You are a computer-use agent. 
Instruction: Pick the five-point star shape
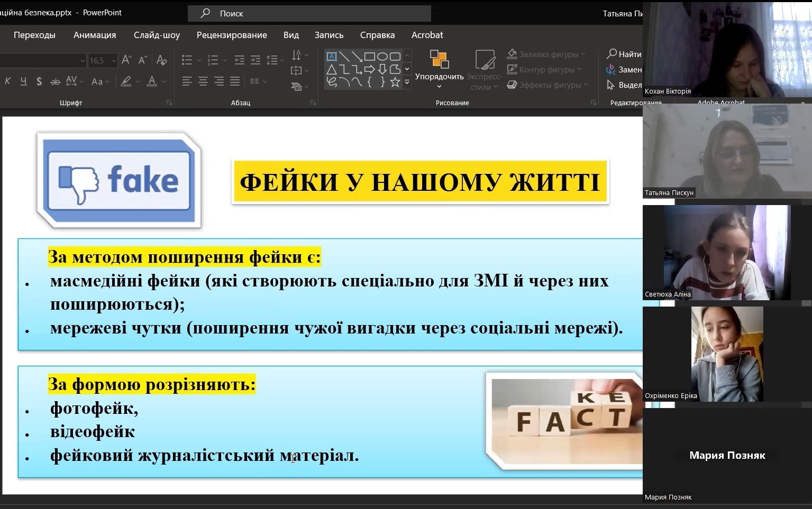tap(395, 82)
